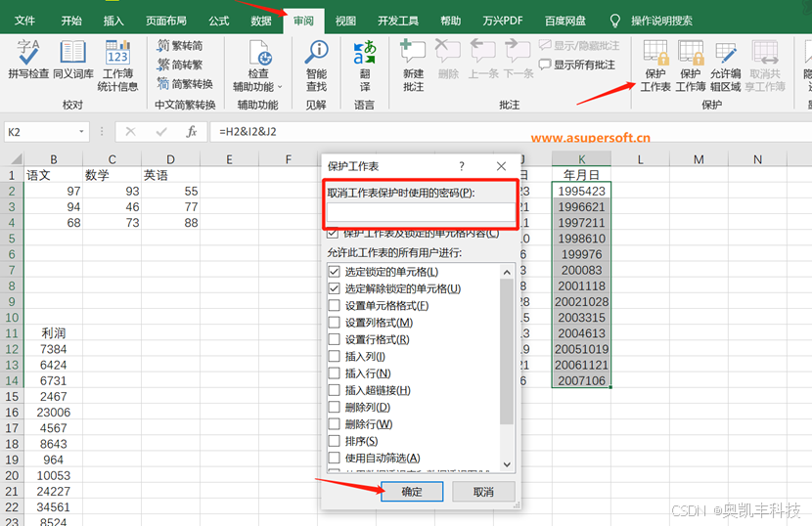Open 允许编辑区域 allow edit ranges
Image resolution: width=812 pixels, height=526 pixels.
[x=725, y=66]
